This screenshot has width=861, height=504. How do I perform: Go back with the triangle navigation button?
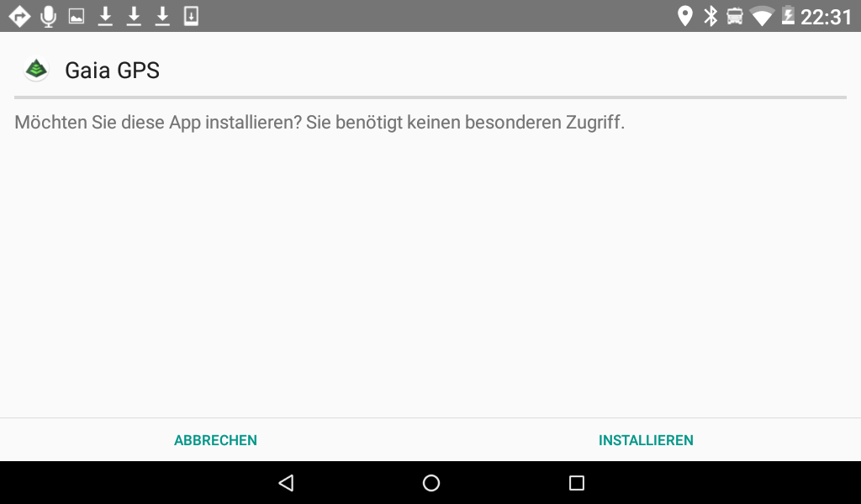pyautogui.click(x=287, y=483)
